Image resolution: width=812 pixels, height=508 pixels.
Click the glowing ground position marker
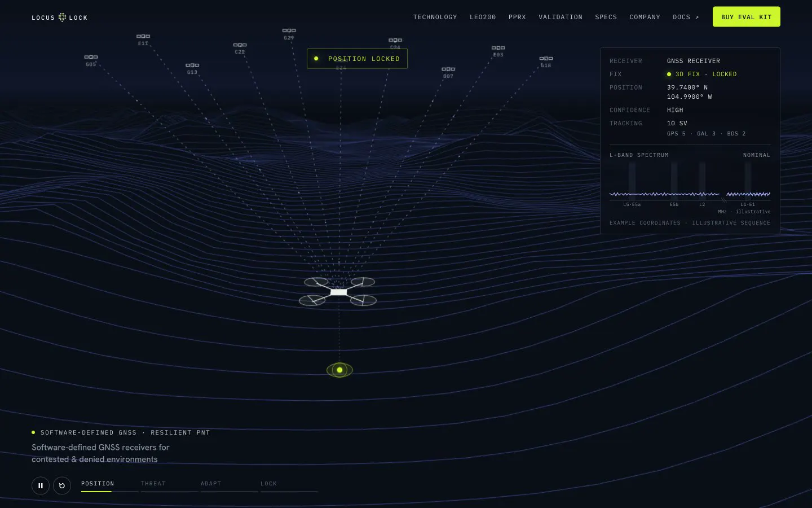pos(339,370)
